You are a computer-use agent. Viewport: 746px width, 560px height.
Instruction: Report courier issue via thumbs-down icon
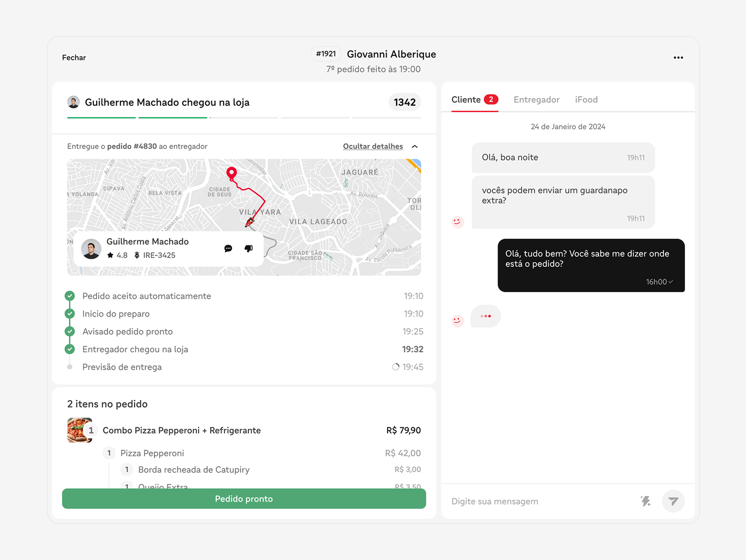249,248
